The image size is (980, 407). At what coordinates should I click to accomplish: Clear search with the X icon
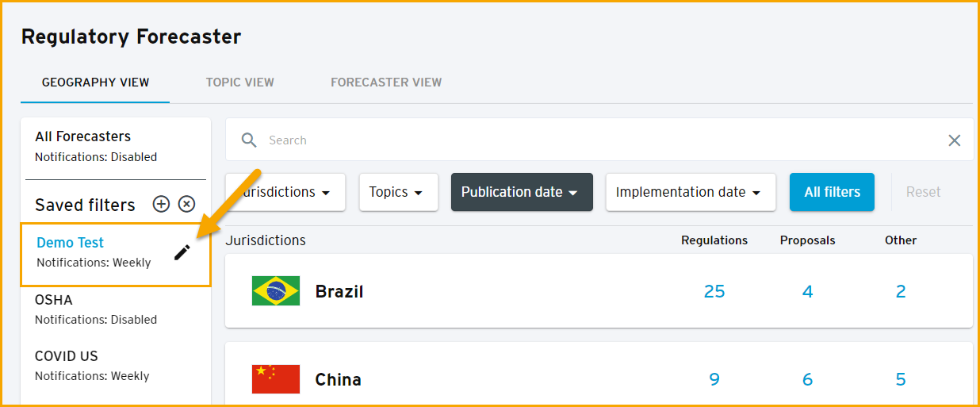[955, 140]
